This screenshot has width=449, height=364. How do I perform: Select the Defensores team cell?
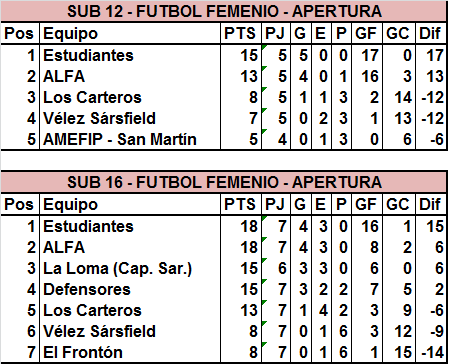pos(130,289)
